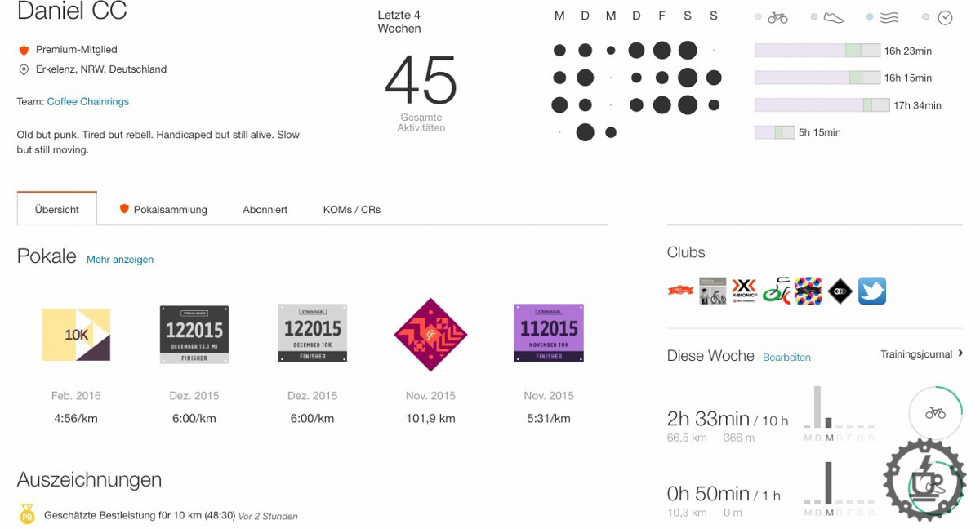
Task: Click the circular bike goal icon
Action: [935, 413]
